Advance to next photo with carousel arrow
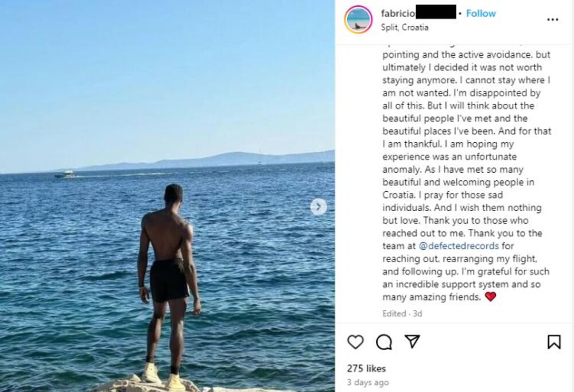The height and width of the screenshot is (392, 574). [319, 207]
